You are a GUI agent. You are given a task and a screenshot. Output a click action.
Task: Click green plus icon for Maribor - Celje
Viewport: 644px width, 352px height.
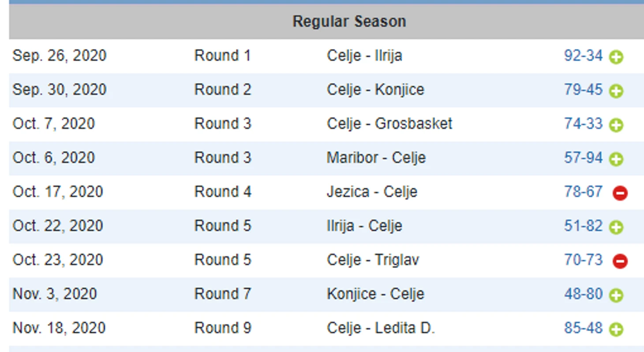[x=616, y=159]
